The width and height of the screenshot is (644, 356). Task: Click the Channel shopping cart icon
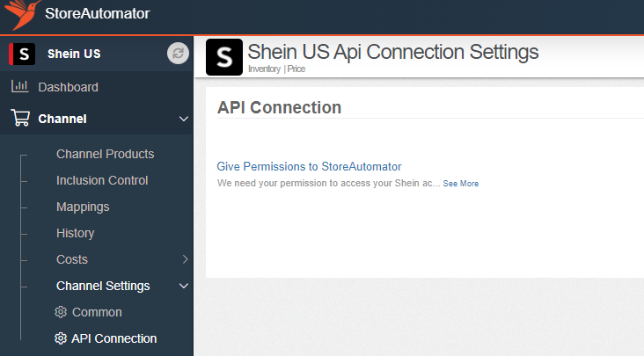pyautogui.click(x=20, y=118)
